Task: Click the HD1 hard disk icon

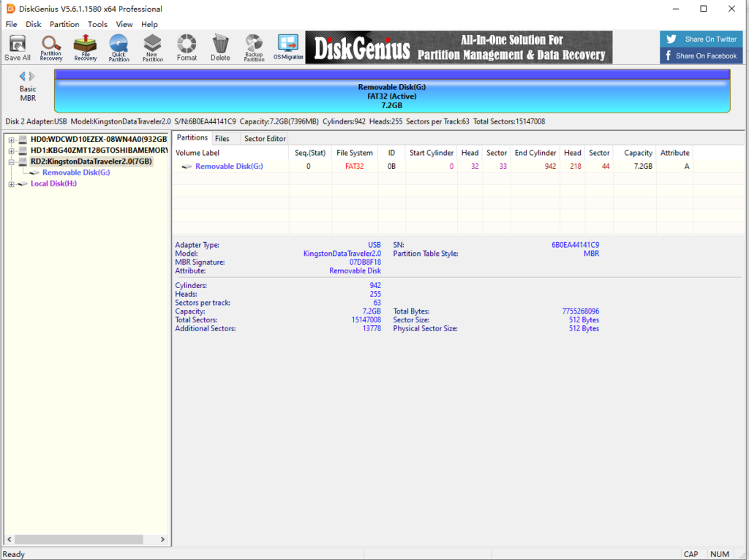Action: pyautogui.click(x=23, y=151)
